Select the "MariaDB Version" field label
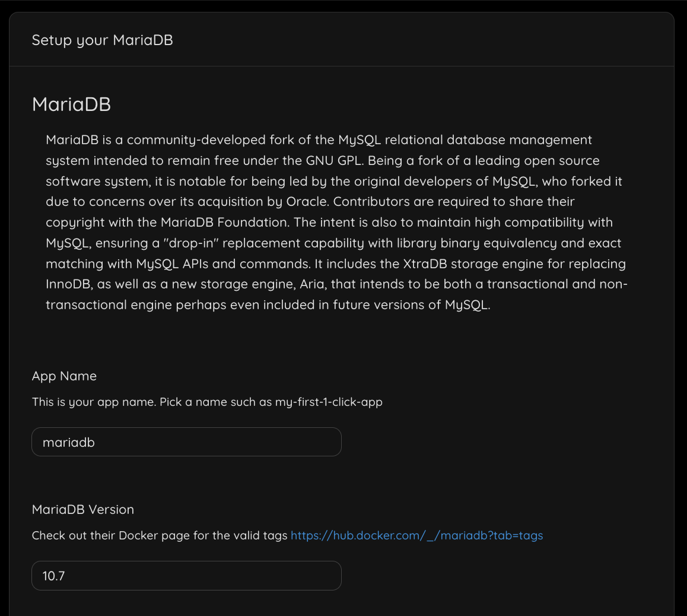 [x=83, y=510]
